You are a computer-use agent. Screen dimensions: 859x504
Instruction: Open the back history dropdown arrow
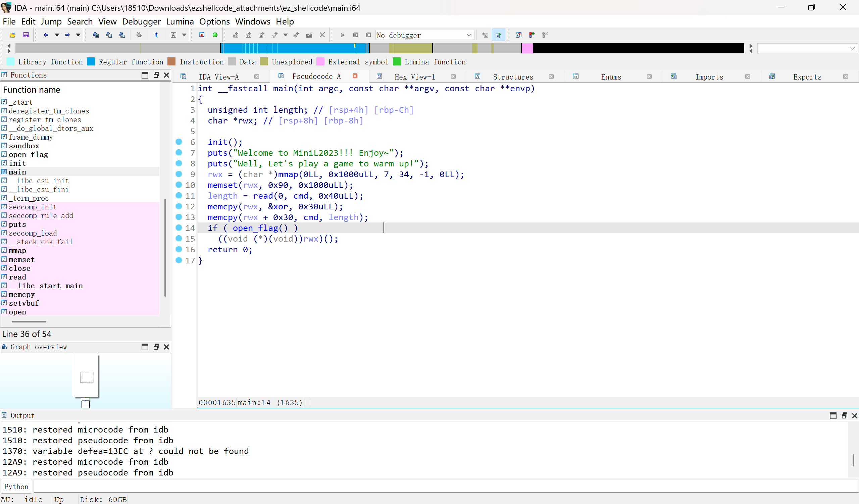point(57,35)
